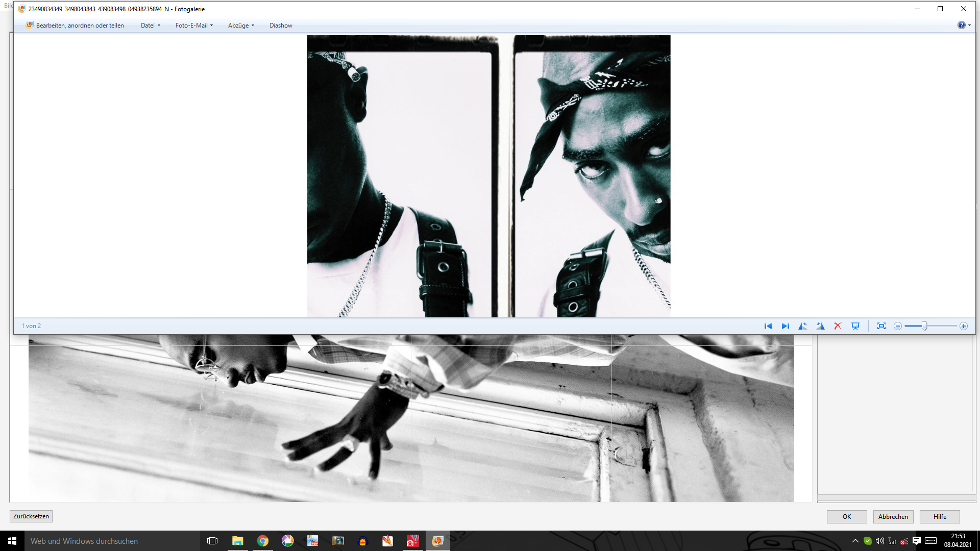
Task: Open the Abzüge menu
Action: [241, 26]
